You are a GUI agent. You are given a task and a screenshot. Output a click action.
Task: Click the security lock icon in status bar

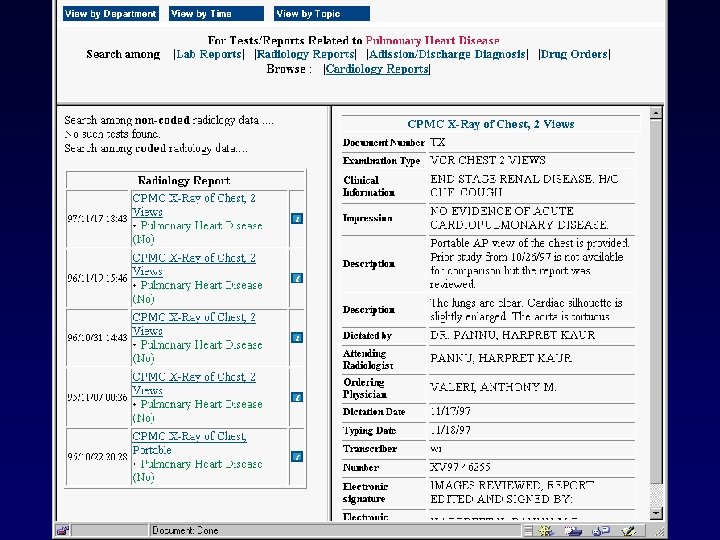pos(63,531)
